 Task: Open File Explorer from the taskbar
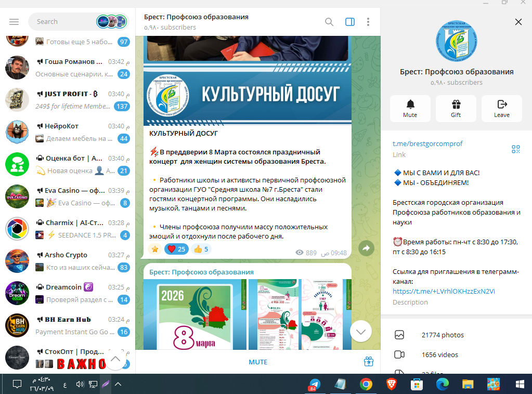click(x=468, y=385)
